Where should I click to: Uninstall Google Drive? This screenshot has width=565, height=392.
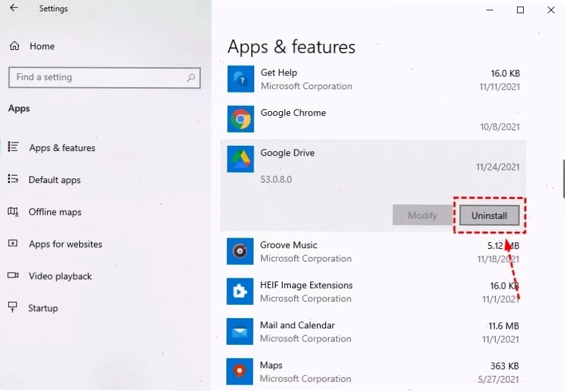[489, 216]
